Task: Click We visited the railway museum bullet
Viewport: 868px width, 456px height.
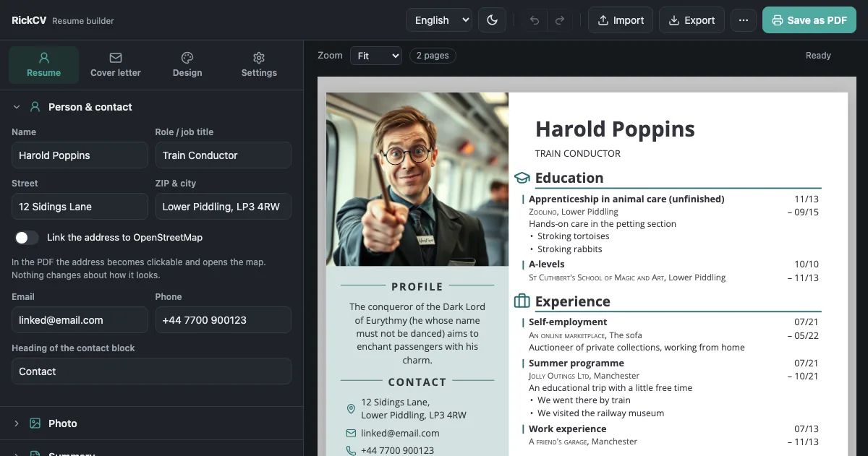Action: [x=600, y=413]
